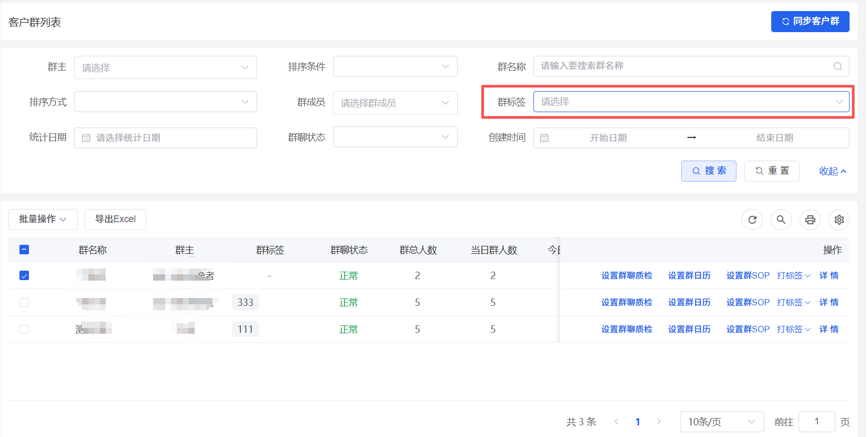The width and height of the screenshot is (868, 437).
Task: Click 设置群日历 in the first row
Action: coord(689,275)
